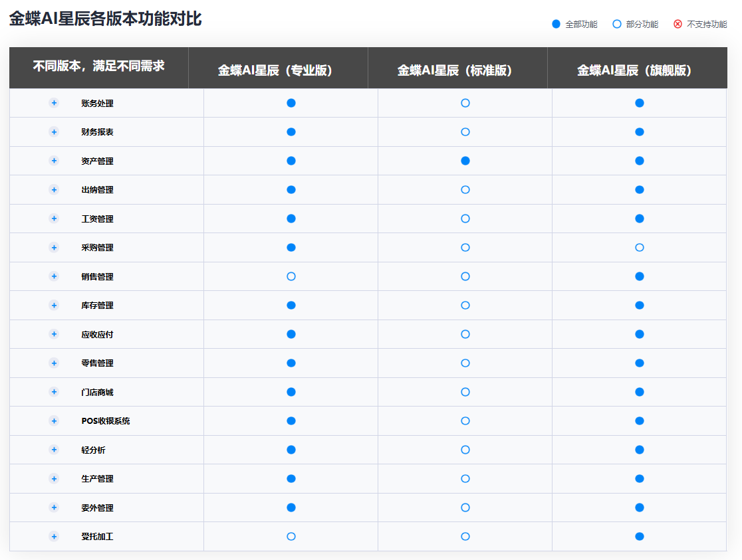The image size is (742, 560).
Task: Click the 标准版 indicator for 账务处理
Action: click(465, 103)
